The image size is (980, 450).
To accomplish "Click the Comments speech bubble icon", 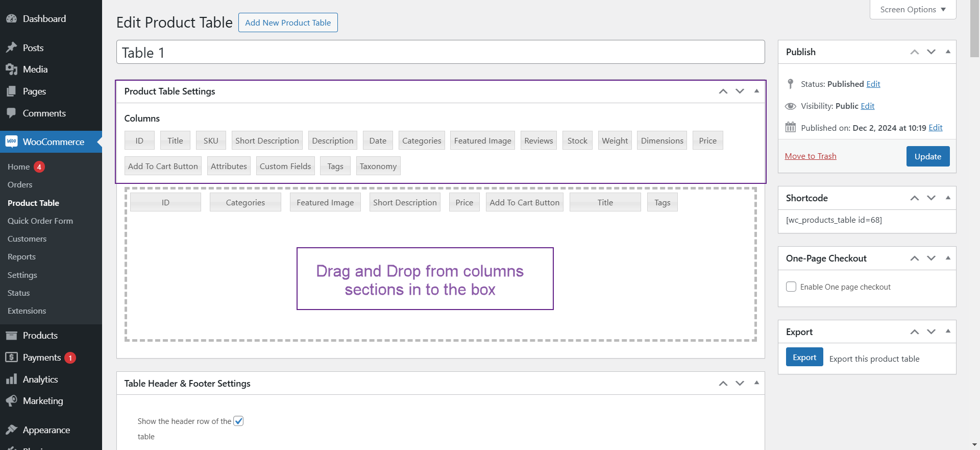I will (x=11, y=113).
